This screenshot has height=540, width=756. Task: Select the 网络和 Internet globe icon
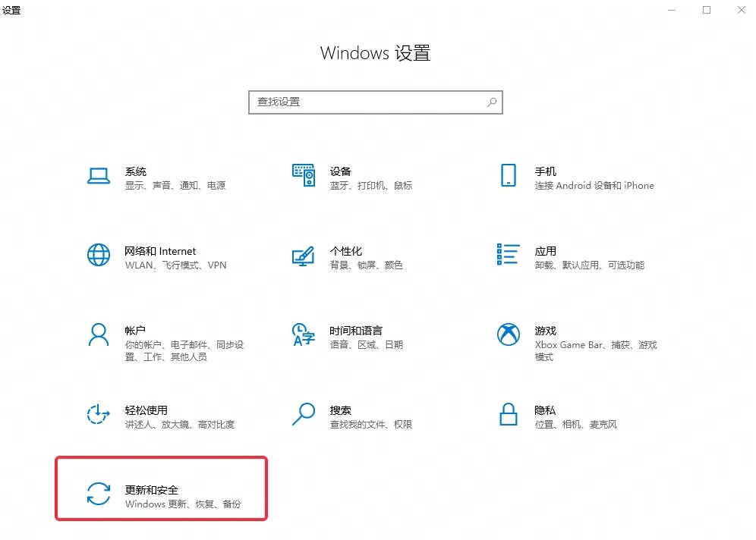click(x=99, y=256)
